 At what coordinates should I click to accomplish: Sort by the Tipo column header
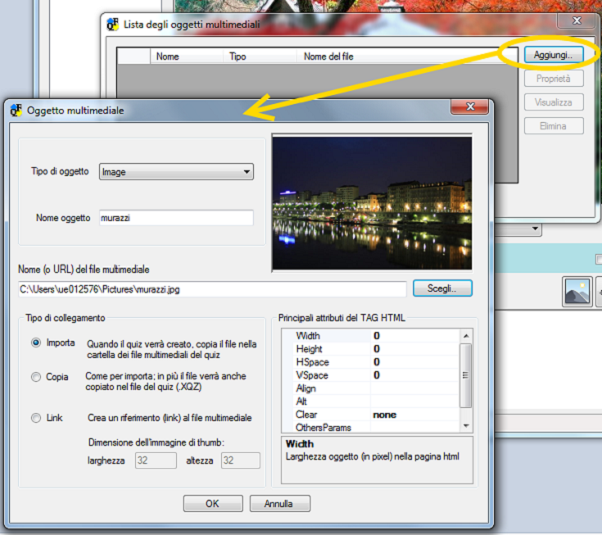click(238, 57)
